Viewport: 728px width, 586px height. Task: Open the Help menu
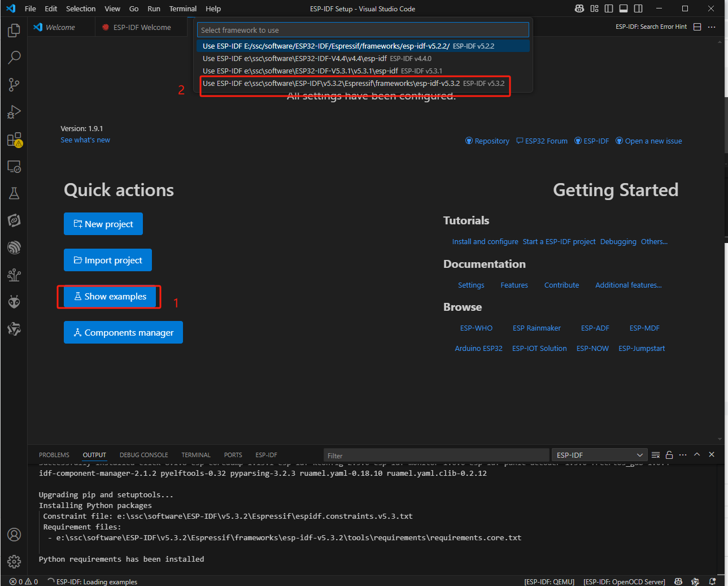tap(213, 8)
